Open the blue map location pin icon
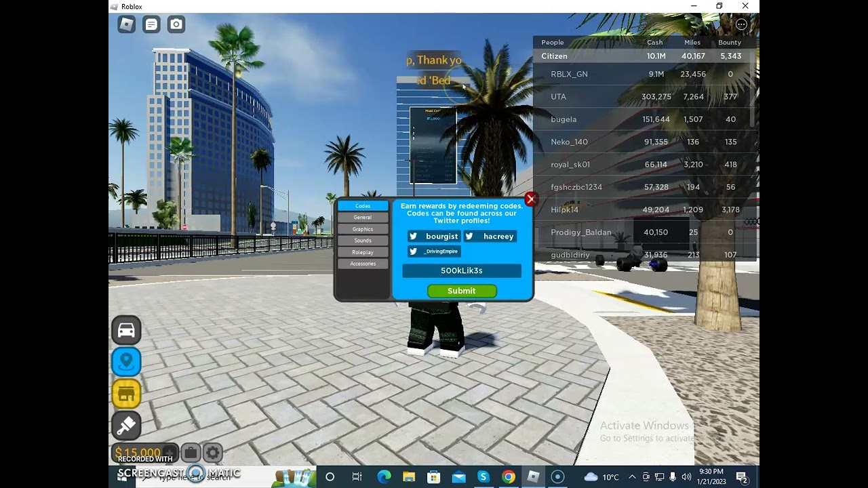The image size is (868, 488). coord(127,362)
